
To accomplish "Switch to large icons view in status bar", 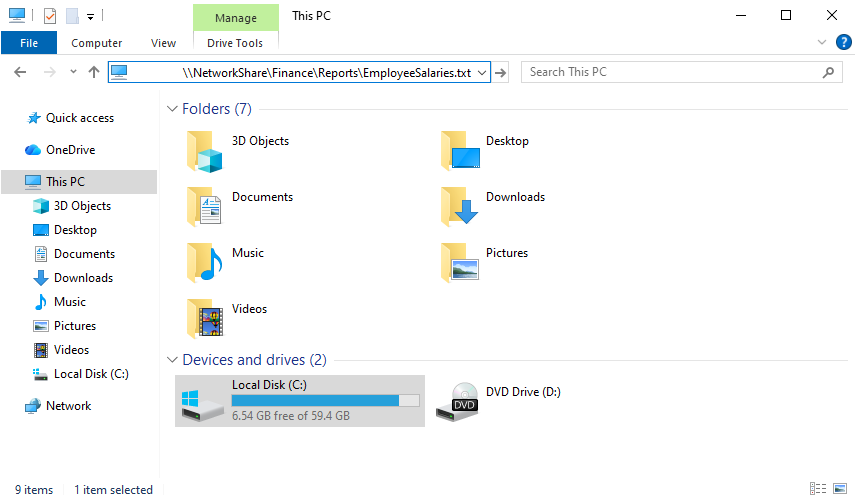I will (x=840, y=488).
